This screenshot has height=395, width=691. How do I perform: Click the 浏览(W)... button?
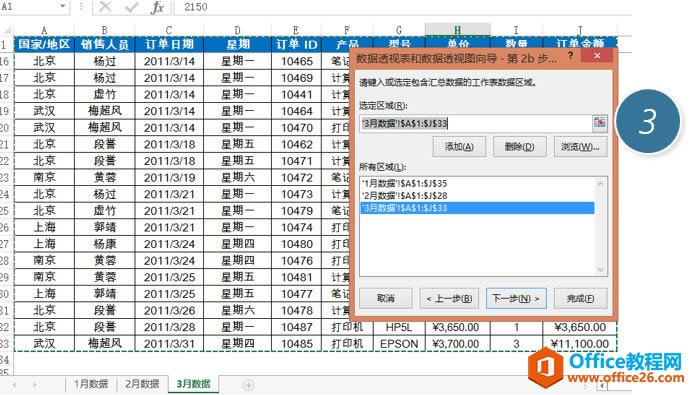pos(580,147)
